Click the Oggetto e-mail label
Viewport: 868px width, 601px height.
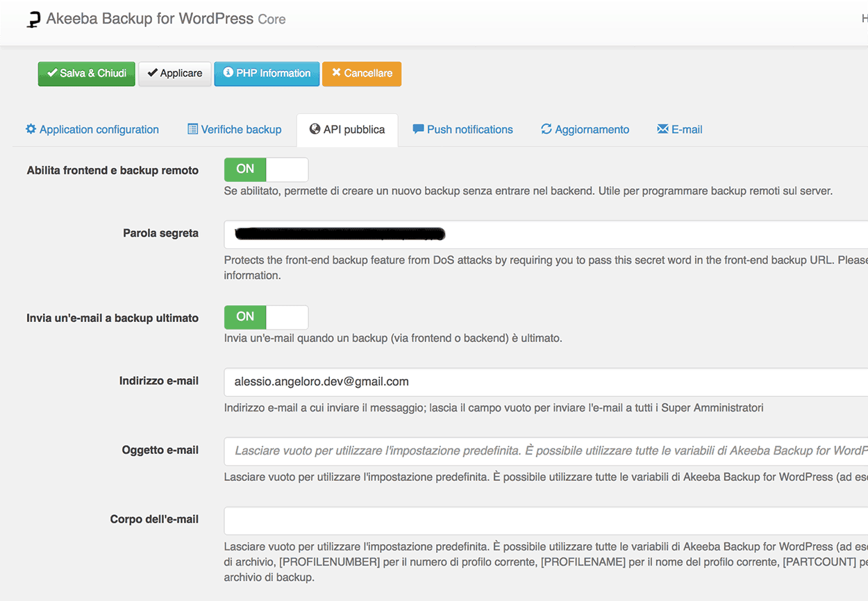[160, 450]
